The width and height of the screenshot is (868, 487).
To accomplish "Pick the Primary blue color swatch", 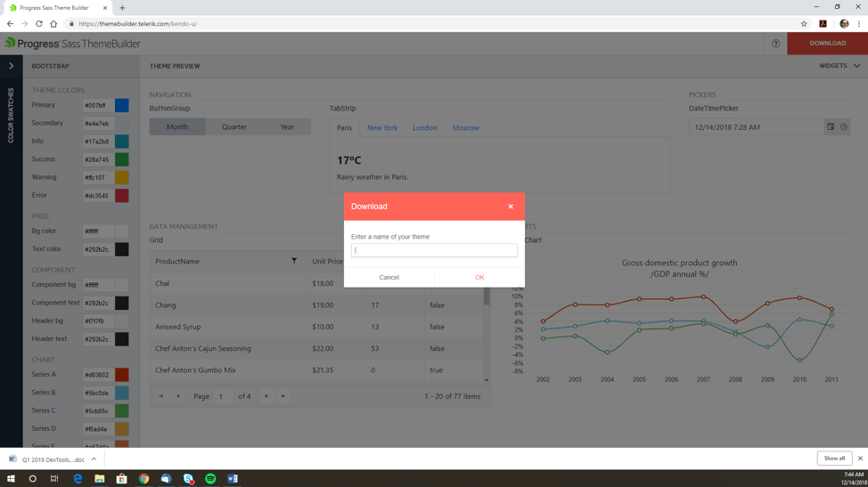I will 122,105.
